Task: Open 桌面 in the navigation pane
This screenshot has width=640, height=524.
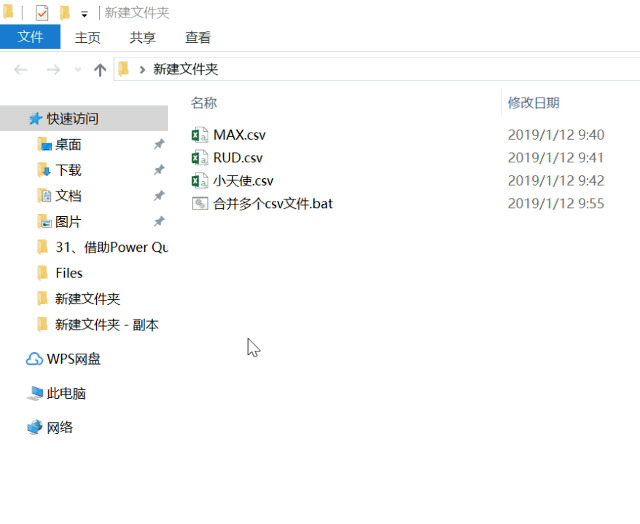Action: coord(68,144)
